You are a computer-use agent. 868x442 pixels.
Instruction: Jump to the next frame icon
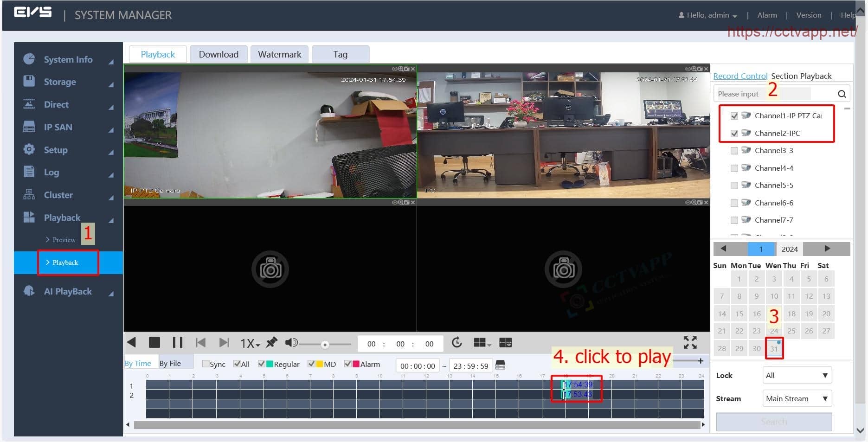(224, 343)
